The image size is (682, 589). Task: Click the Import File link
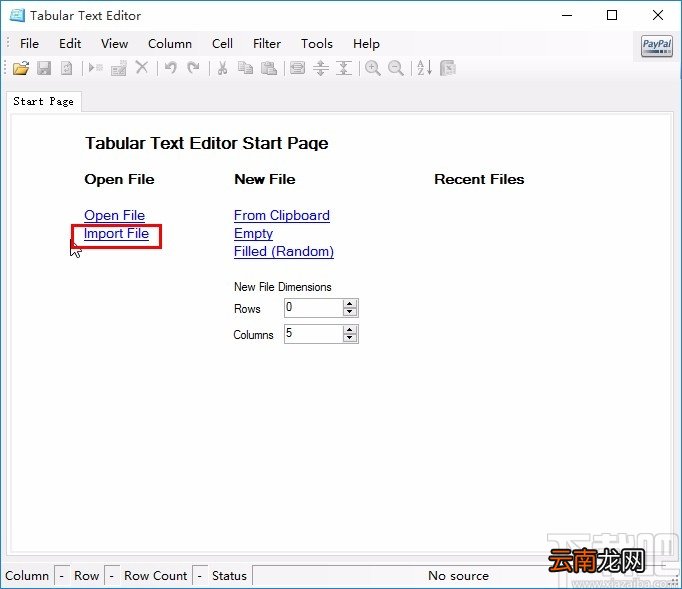(116, 234)
